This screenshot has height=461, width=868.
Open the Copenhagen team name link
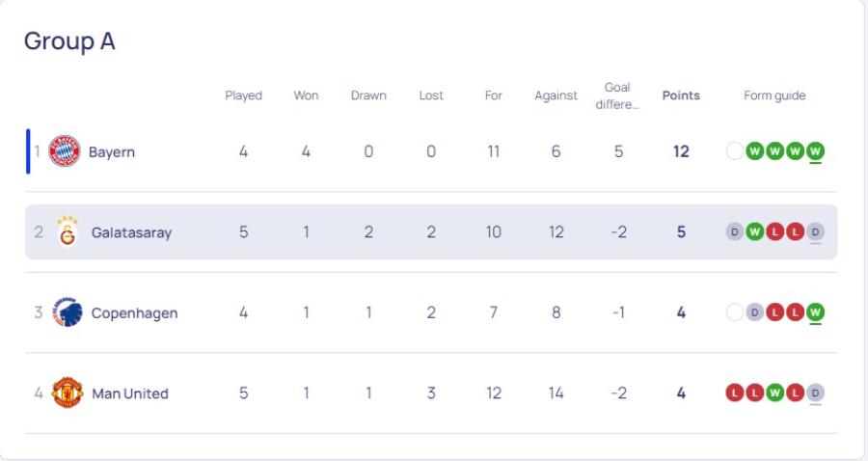tap(134, 313)
